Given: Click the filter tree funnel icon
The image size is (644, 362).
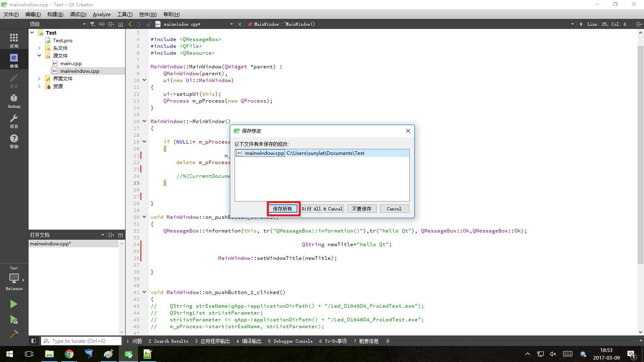Looking at the screenshot, I should click(93, 24).
